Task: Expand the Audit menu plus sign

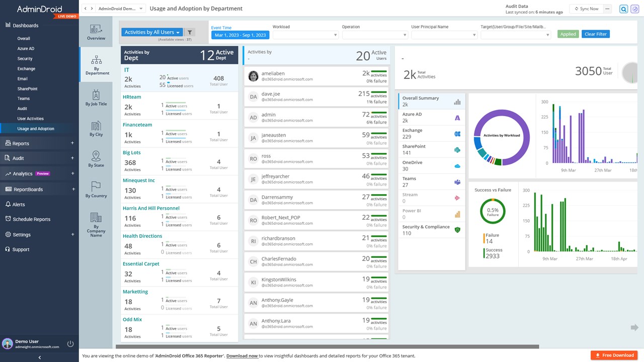Action: 72,158
